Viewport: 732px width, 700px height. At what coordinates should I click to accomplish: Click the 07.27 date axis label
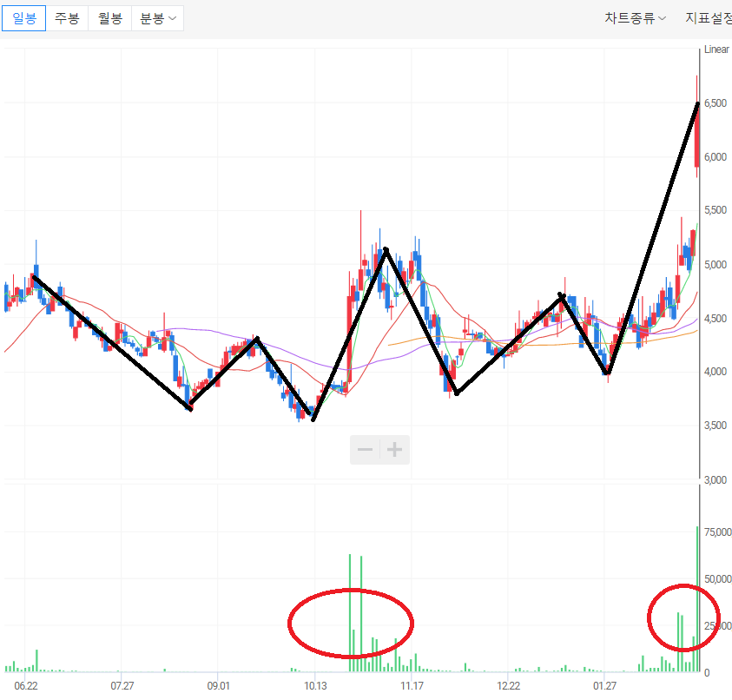coord(122,686)
